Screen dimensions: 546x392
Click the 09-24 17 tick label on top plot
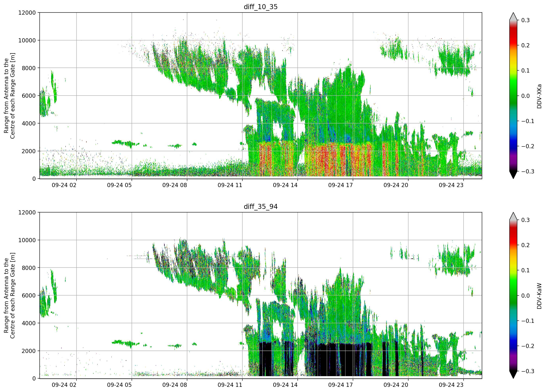[341, 185]
